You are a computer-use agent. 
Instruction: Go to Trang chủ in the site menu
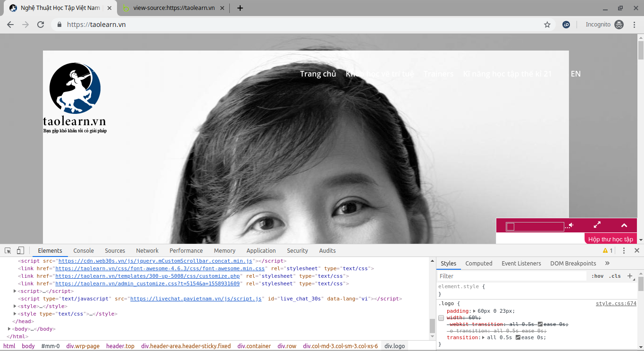[318, 74]
